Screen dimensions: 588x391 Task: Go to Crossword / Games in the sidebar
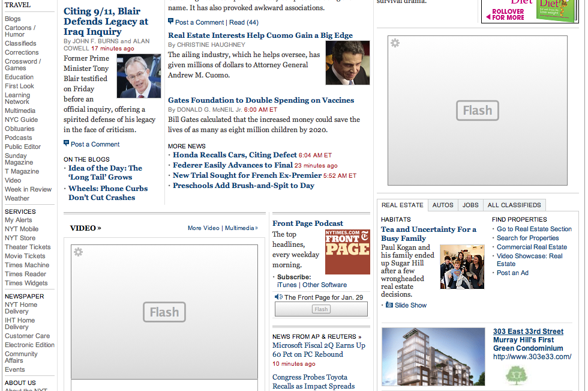pyautogui.click(x=23, y=64)
